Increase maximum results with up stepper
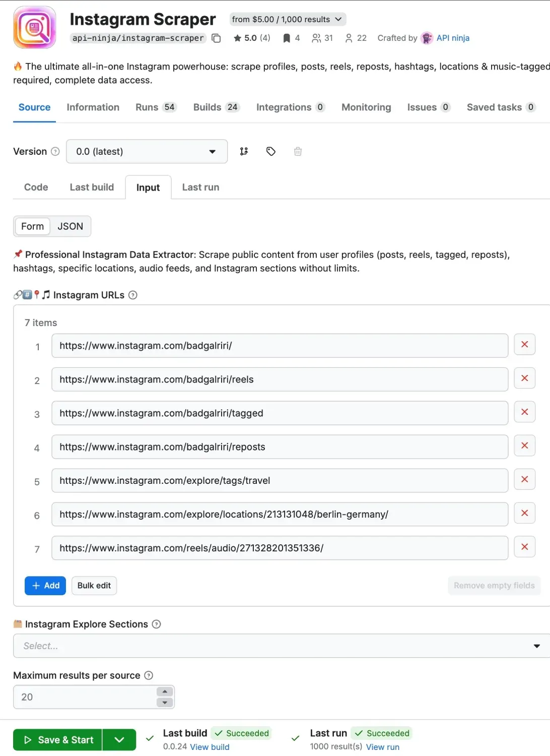 (x=165, y=691)
